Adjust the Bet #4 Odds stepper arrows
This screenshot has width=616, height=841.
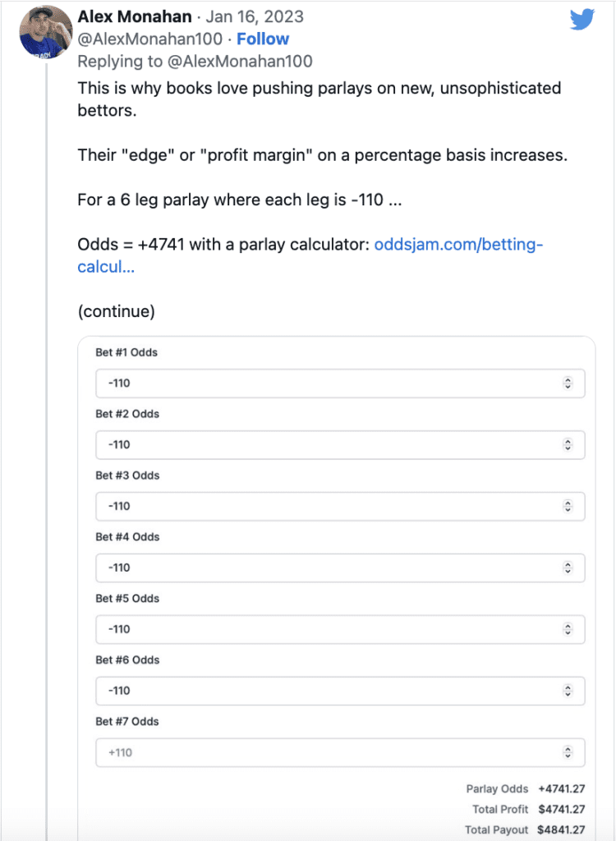[568, 568]
